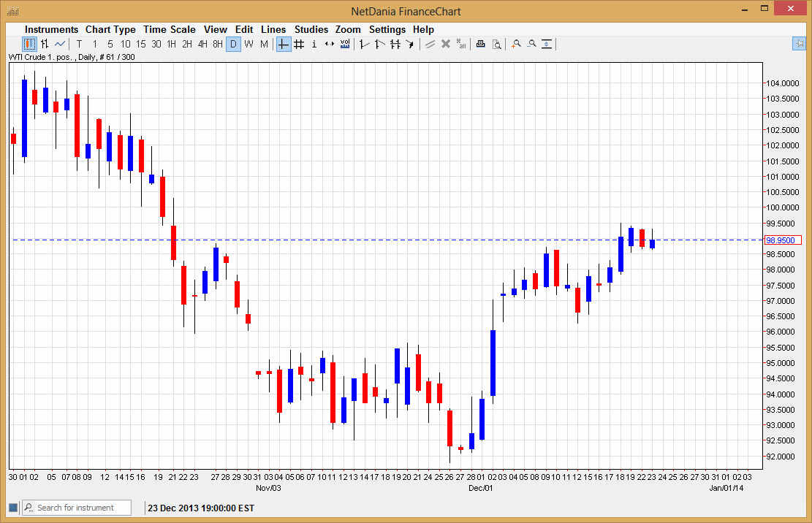Click the NetDania app icon in title bar
Viewport: 812px width, 523px height.
click(13, 11)
